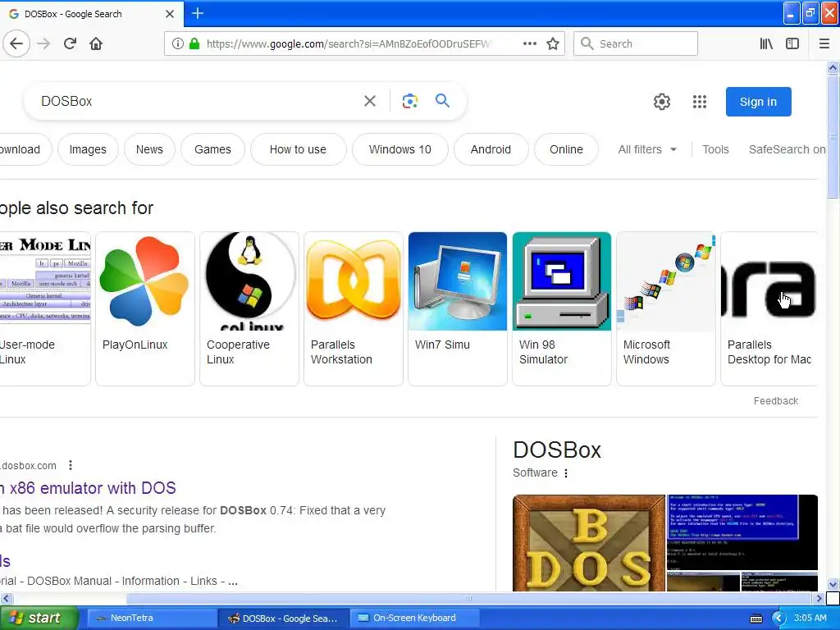The image size is (840, 630).
Task: Focus the Firefox toolbar Search field
Action: pos(636,43)
